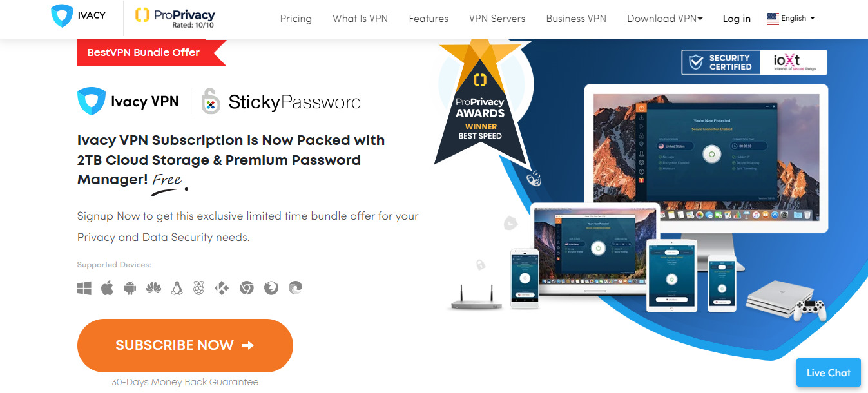The image size is (868, 393).
Task: Select the Android robot icon
Action: 130,288
